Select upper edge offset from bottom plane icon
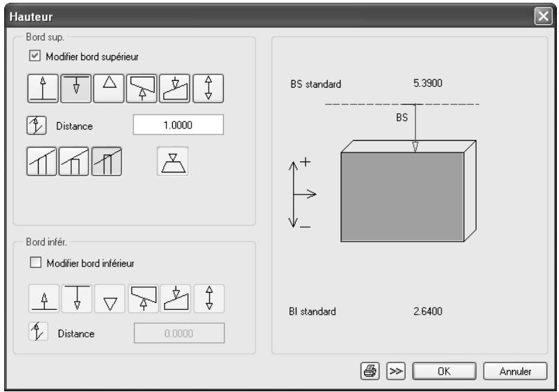 click(x=43, y=88)
